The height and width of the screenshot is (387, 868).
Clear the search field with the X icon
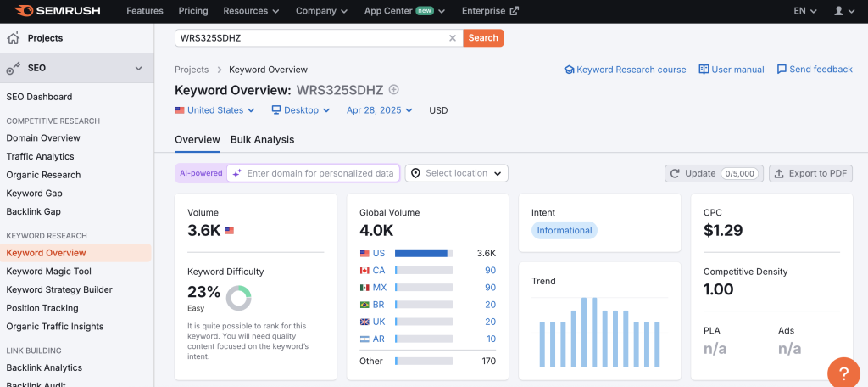[x=453, y=37]
